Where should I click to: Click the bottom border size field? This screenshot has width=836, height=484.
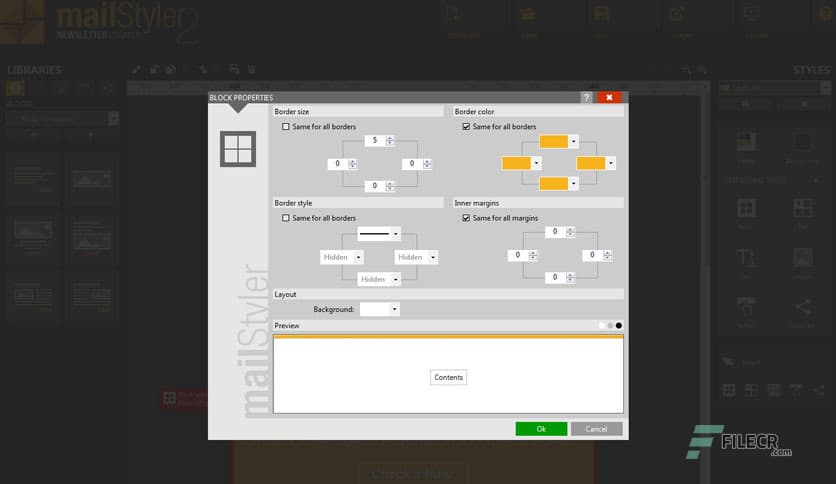pyautogui.click(x=375, y=185)
